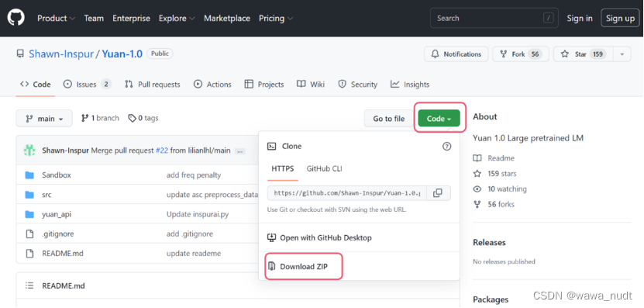Expand the Explore menu
Screen dimensions: 644x308
177,18
